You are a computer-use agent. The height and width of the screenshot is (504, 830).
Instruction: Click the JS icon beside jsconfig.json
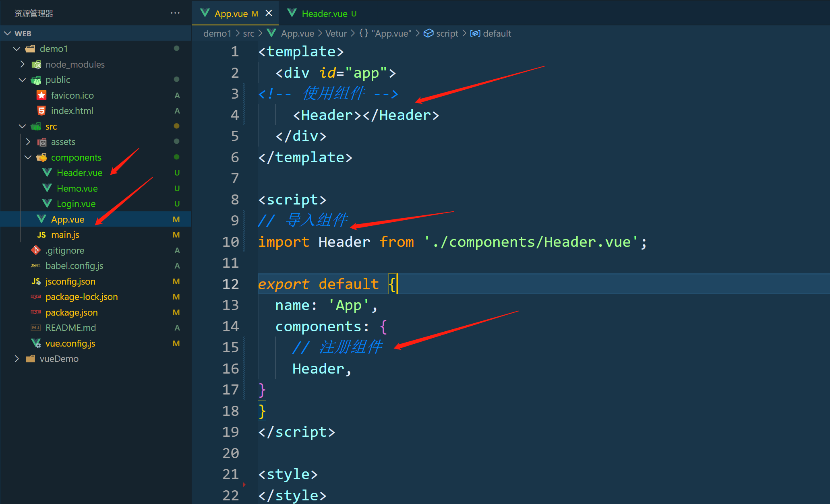(x=36, y=281)
